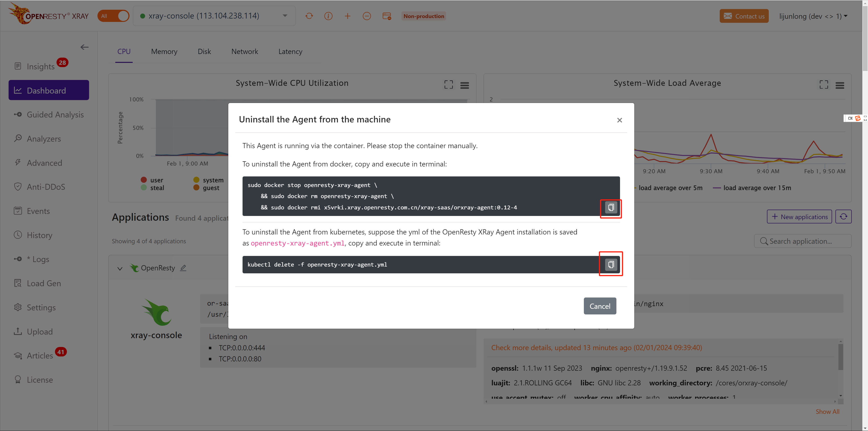The image size is (868, 431).
Task: Go to Dashboard in the sidebar
Action: 49,90
